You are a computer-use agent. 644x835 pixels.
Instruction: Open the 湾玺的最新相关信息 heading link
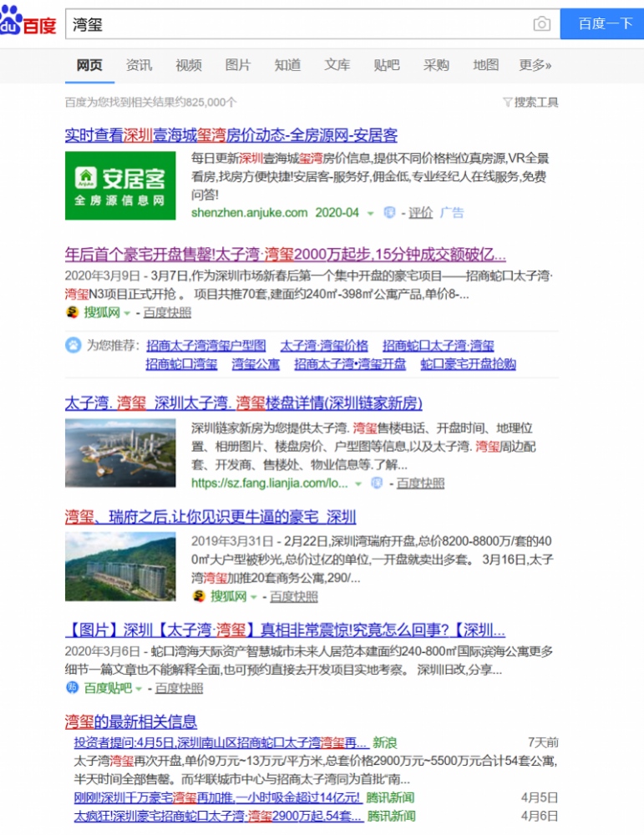pos(131,722)
